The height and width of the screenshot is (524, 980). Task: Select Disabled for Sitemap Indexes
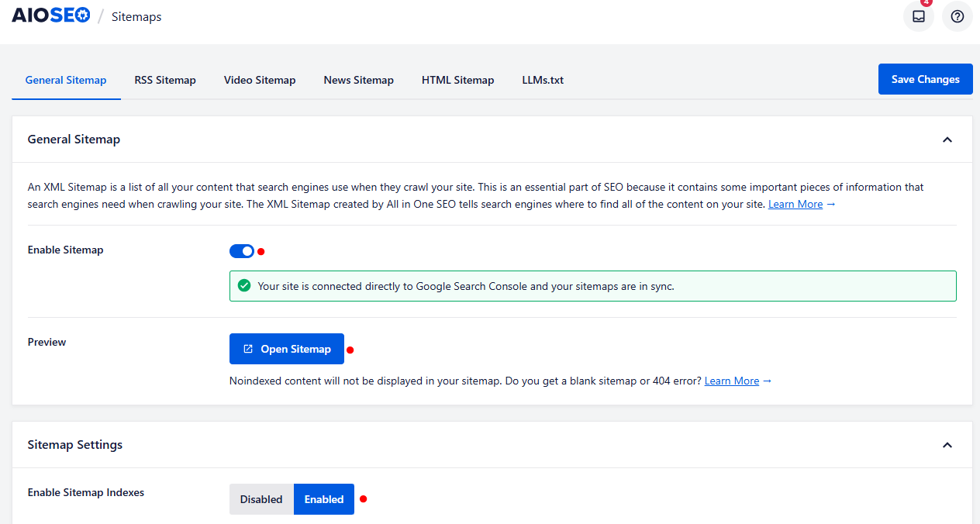(261, 498)
